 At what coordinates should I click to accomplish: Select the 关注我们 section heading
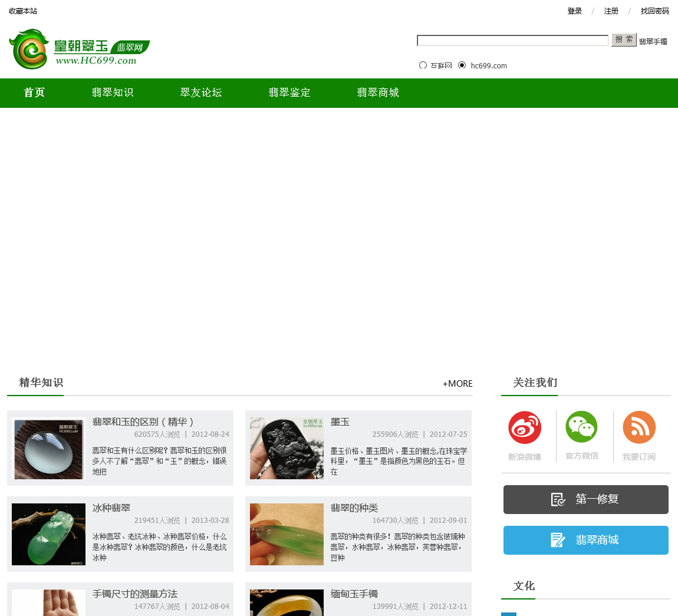coord(535,383)
